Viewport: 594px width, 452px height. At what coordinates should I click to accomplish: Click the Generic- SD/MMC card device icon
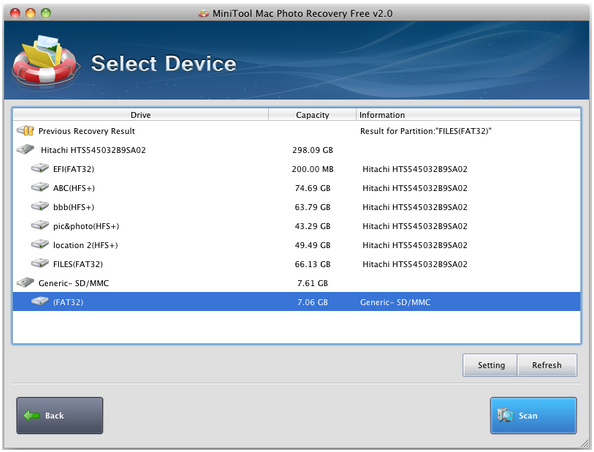click(25, 283)
